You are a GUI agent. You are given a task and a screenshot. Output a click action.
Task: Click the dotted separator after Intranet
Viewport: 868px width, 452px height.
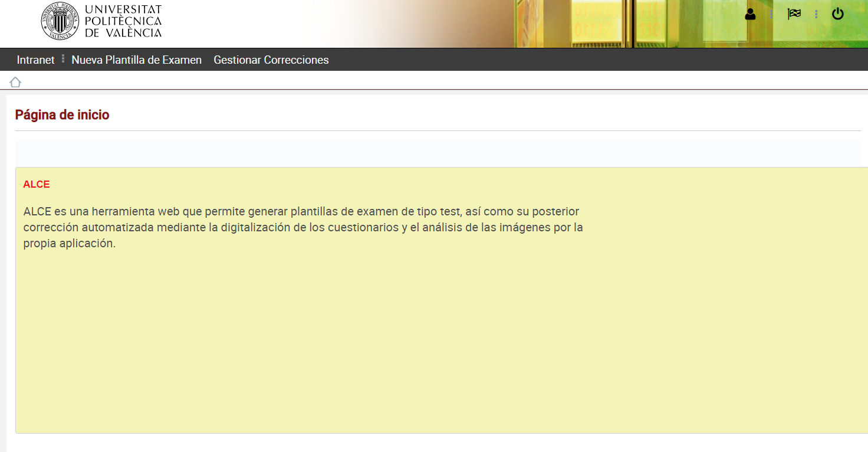[x=63, y=59]
